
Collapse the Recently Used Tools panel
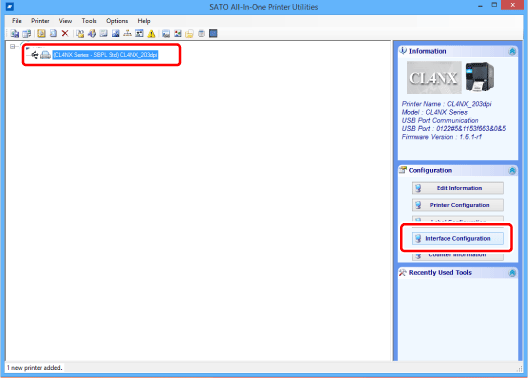click(x=512, y=273)
